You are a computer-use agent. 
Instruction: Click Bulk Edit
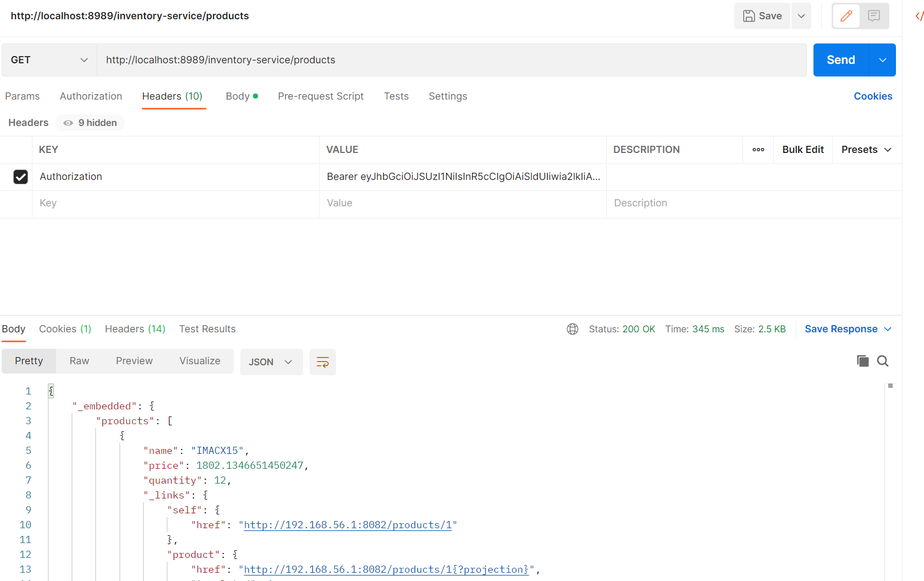pyautogui.click(x=803, y=150)
